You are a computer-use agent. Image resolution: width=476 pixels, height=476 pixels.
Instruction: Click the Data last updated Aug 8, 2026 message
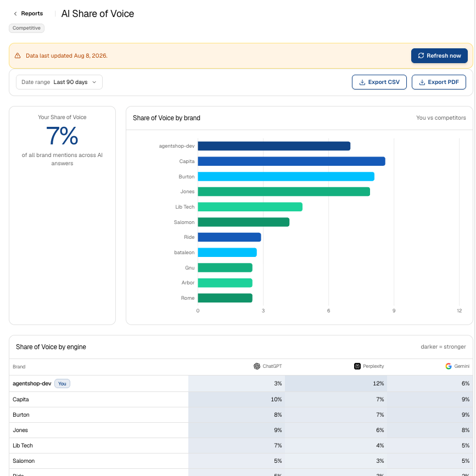point(66,55)
